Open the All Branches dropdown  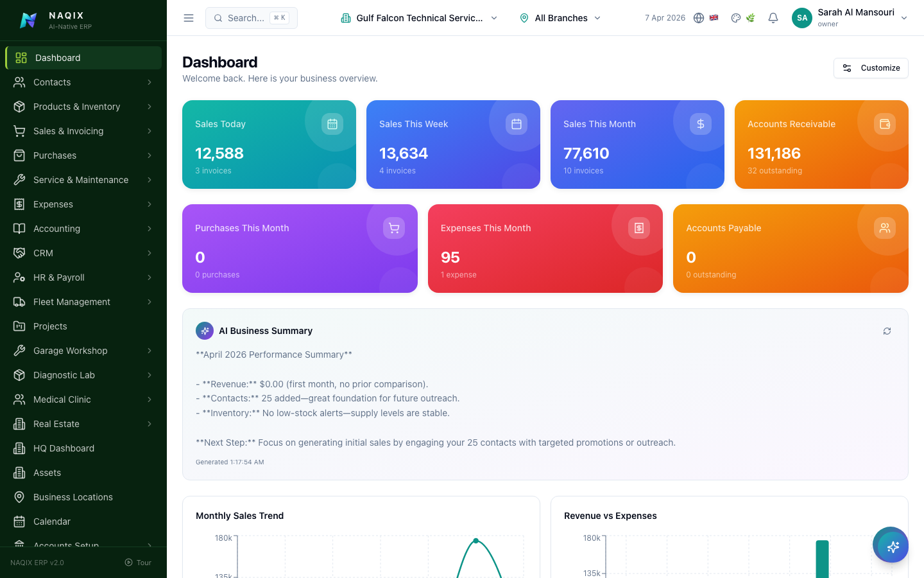pos(559,17)
